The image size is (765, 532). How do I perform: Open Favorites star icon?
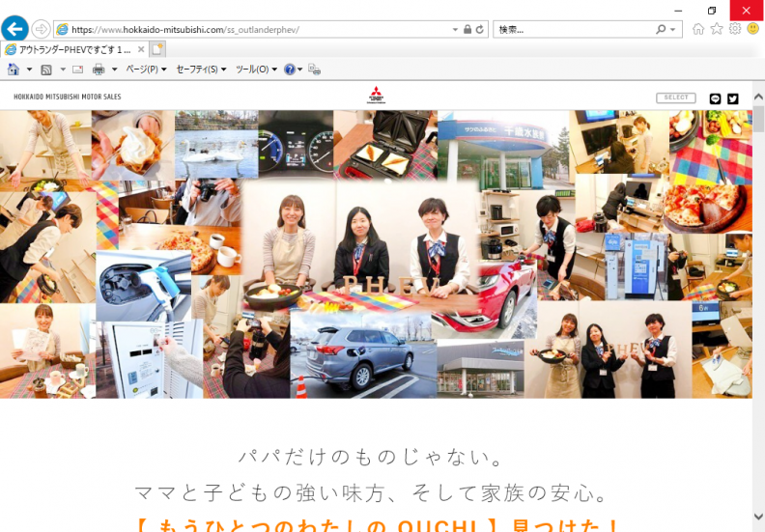[x=716, y=29]
